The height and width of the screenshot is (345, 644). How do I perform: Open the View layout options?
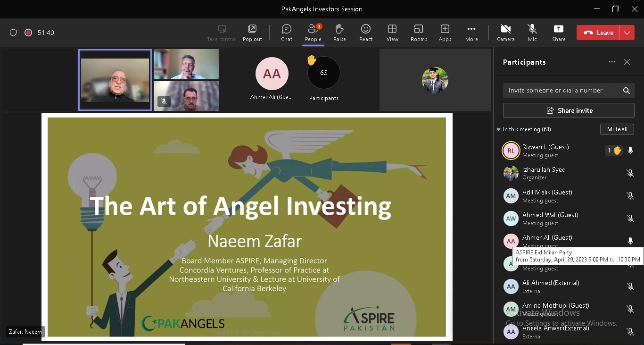pyautogui.click(x=392, y=33)
